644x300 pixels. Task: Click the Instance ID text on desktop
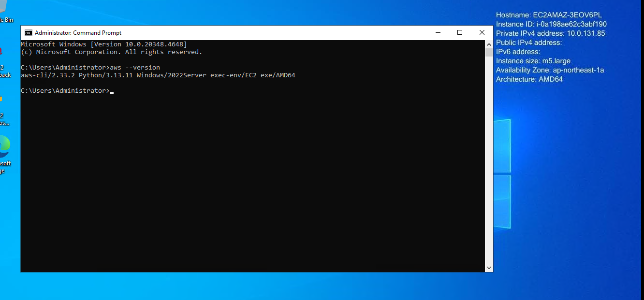pyautogui.click(x=551, y=24)
